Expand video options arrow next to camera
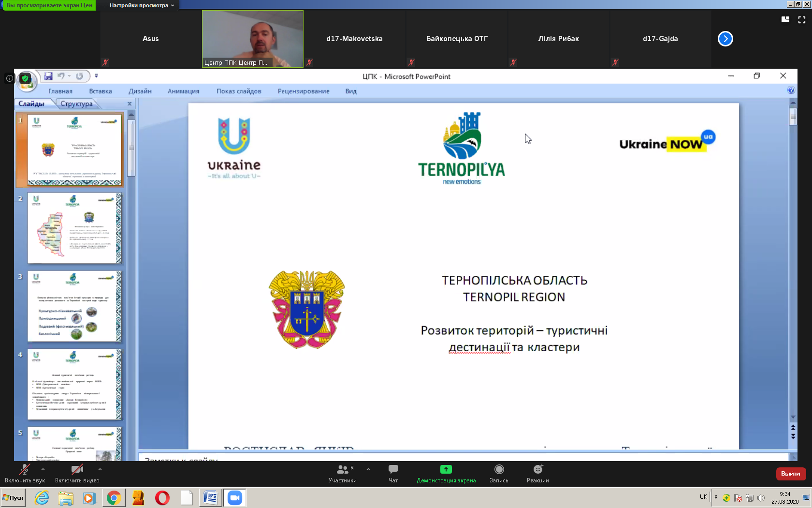 [x=100, y=469]
